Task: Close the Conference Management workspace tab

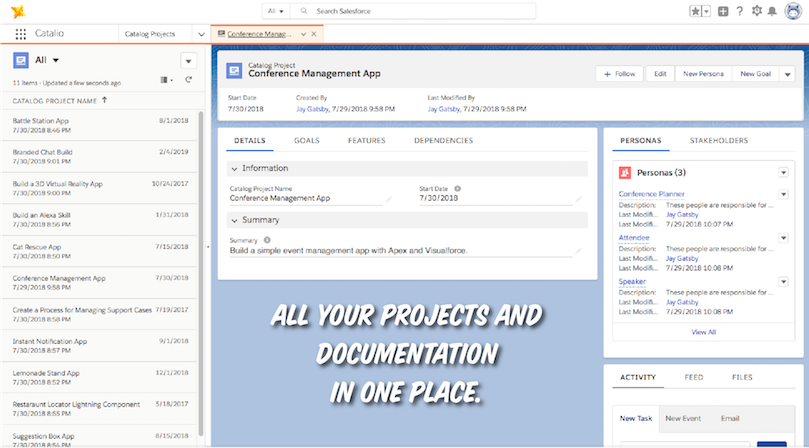Action: pyautogui.click(x=314, y=34)
